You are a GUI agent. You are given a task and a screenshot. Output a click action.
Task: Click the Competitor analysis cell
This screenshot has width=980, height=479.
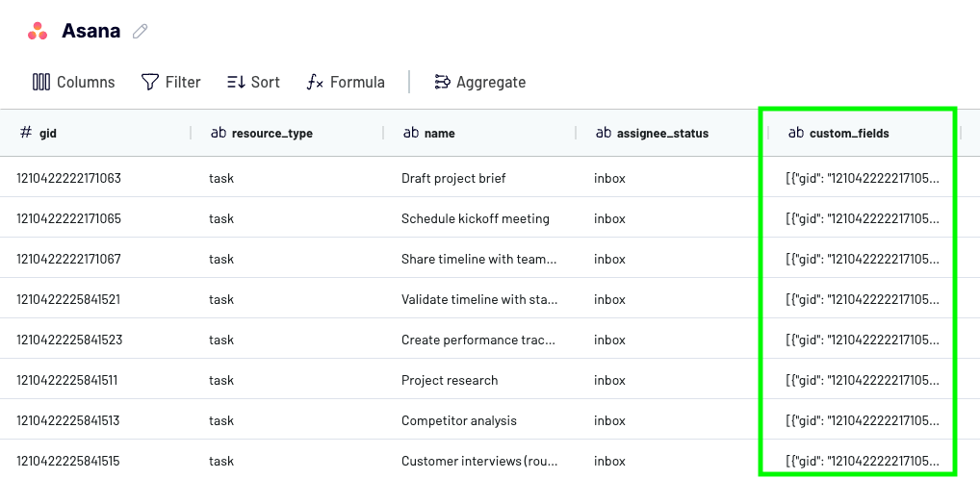pyautogui.click(x=459, y=420)
